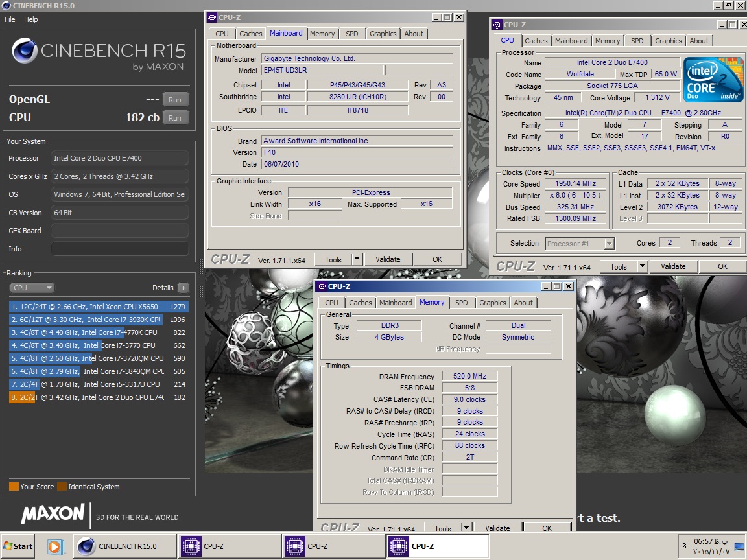The image size is (747, 560).
Task: Open the Ranking CPU dropdown
Action: click(x=32, y=288)
